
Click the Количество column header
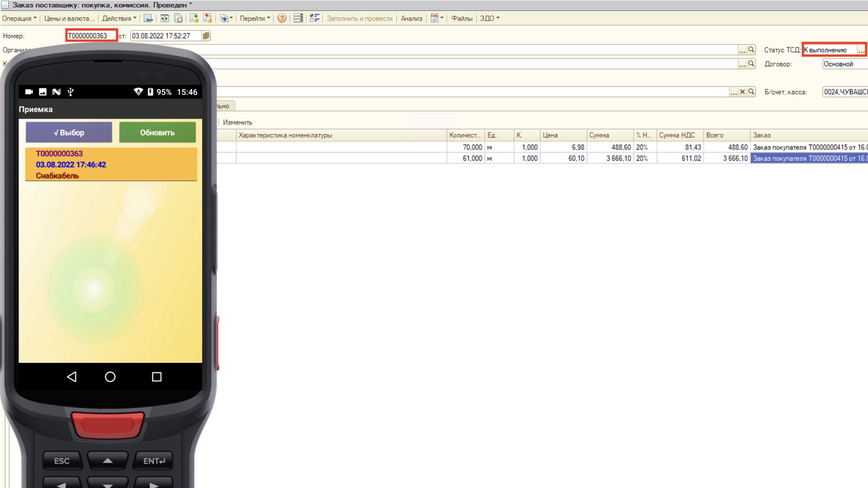(465, 135)
